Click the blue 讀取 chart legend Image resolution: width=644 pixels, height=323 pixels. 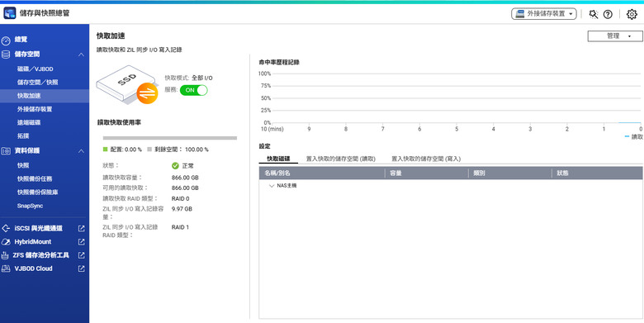633,137
